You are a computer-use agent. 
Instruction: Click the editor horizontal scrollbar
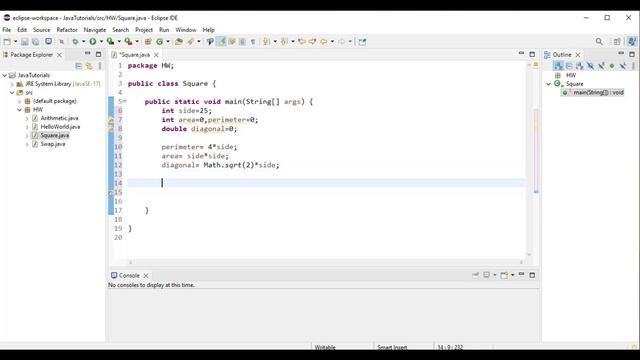(x=326, y=262)
